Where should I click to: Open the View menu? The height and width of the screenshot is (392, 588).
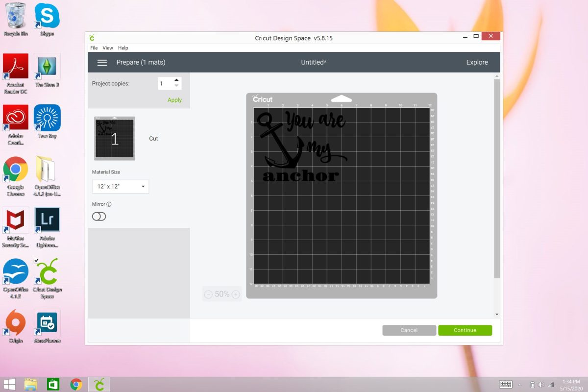coord(108,48)
